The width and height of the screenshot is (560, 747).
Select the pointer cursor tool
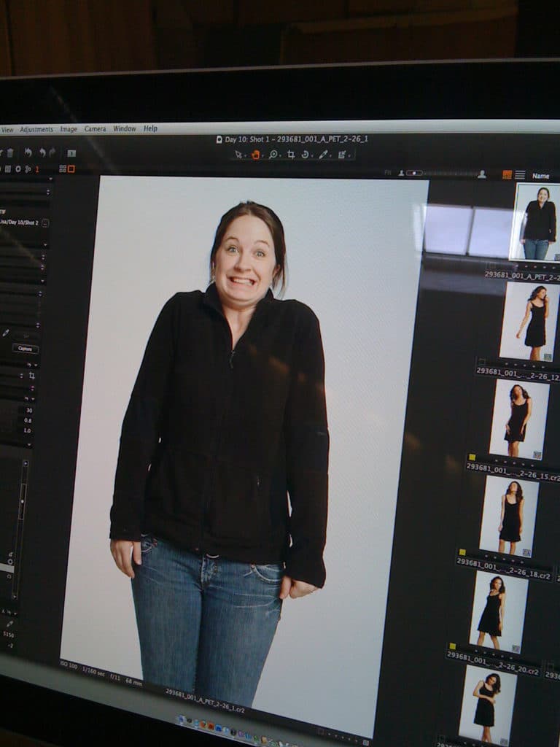238,155
